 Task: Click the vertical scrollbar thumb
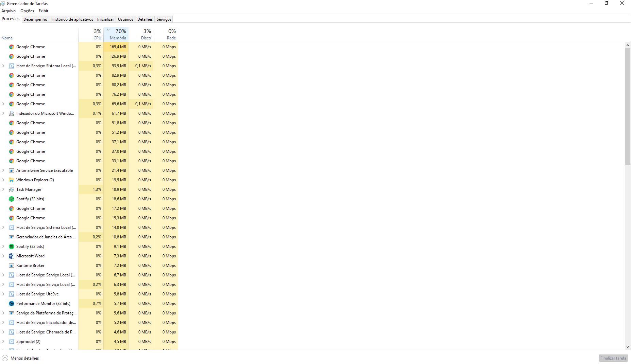[628, 106]
